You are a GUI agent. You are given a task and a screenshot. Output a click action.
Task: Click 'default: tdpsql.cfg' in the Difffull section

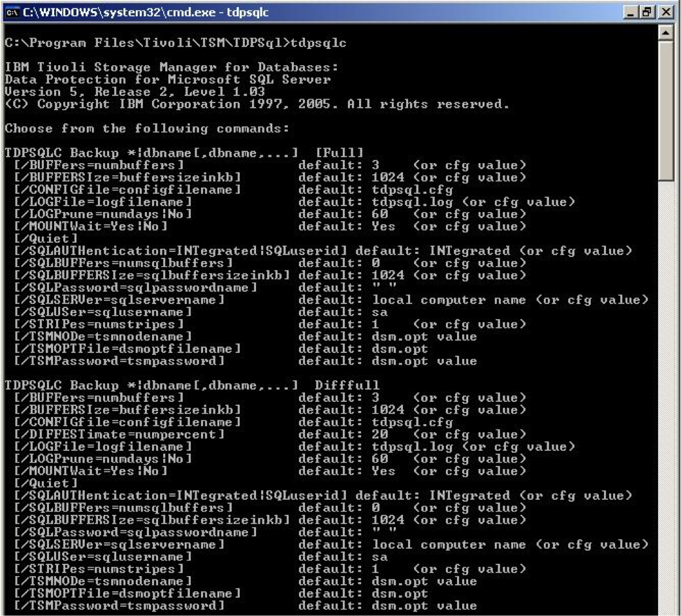tap(375, 422)
